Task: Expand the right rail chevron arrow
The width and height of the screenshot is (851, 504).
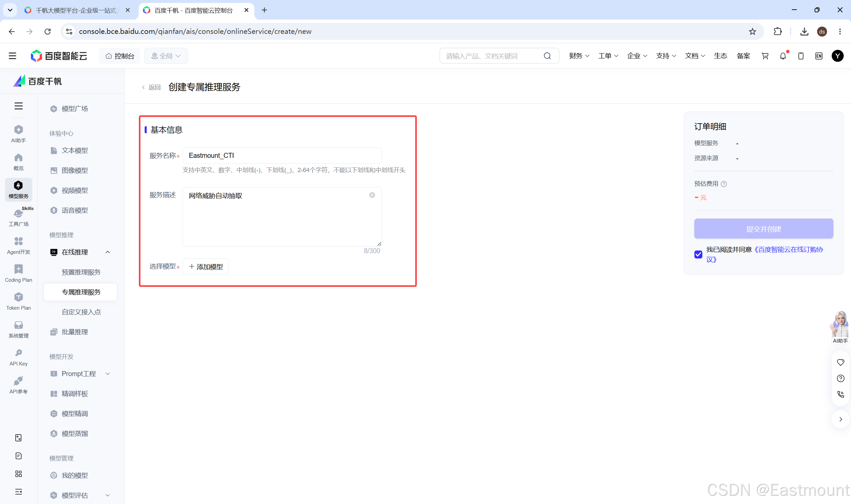Action: pyautogui.click(x=841, y=419)
